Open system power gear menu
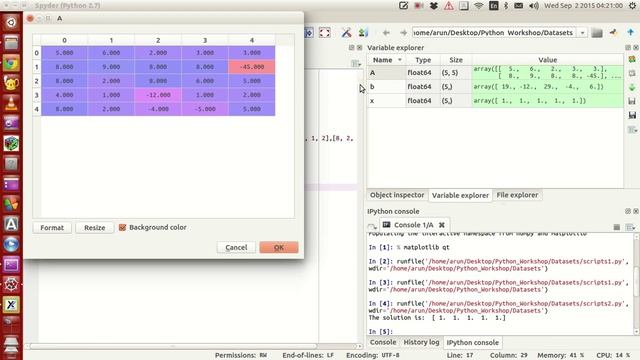640x360 pixels. click(x=632, y=6)
